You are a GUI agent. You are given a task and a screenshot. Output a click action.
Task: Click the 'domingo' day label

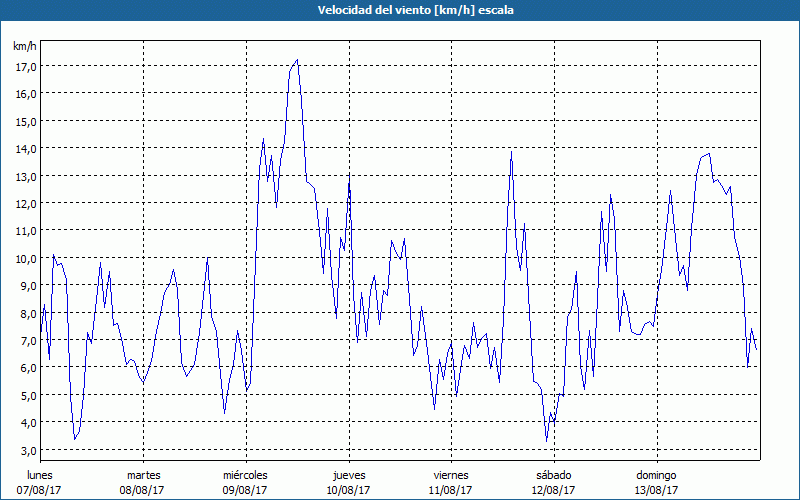(656, 475)
